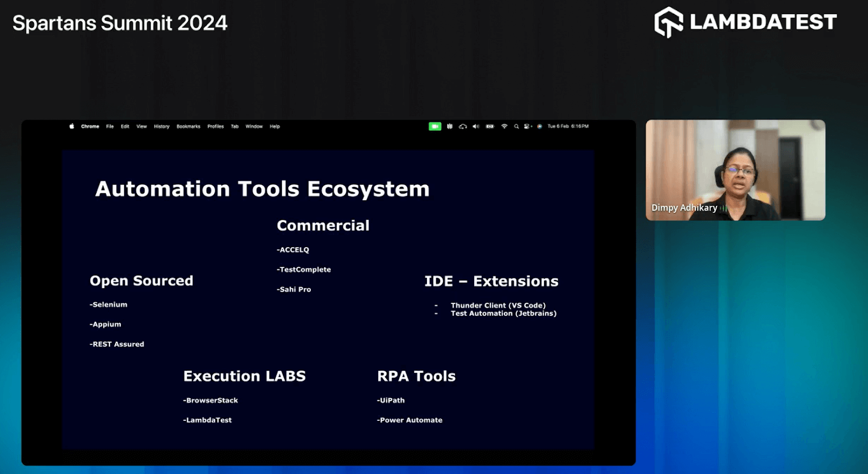The width and height of the screenshot is (868, 474).
Task: Click the '-BrowserStack' item
Action: tap(210, 400)
